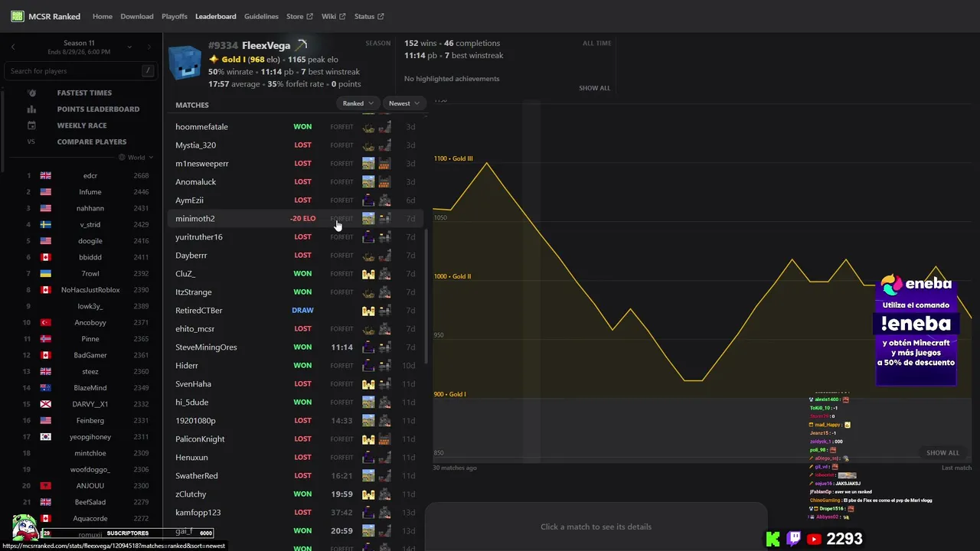Click the VS icon beside Compare Players
Viewport: 980px width, 551px height.
pyautogui.click(x=31, y=142)
